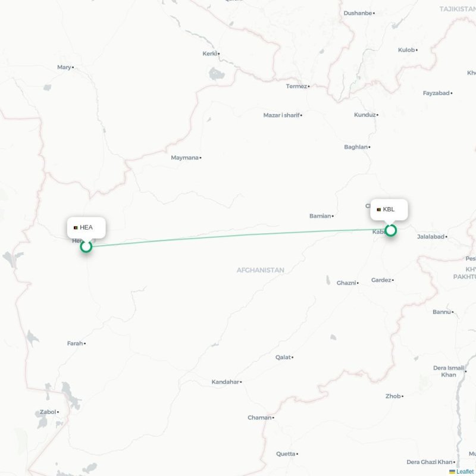Click the Maymana city label
This screenshot has height=476, width=476.
click(184, 158)
